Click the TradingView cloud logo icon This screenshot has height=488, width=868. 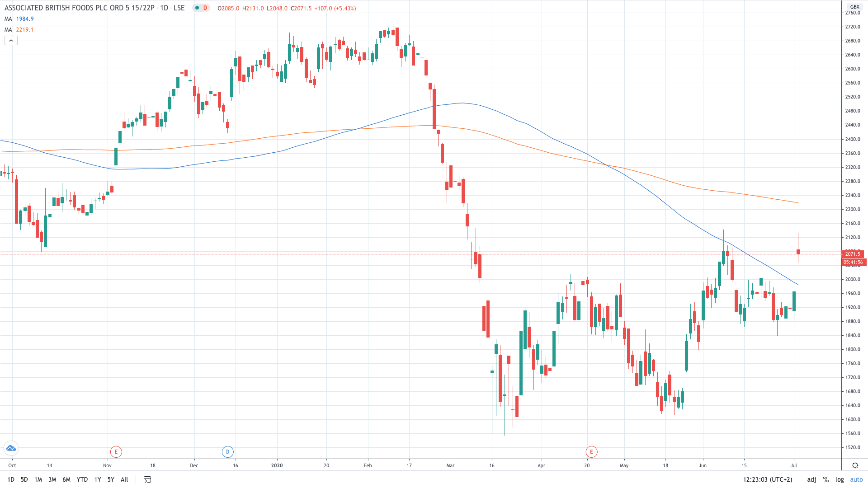11,448
